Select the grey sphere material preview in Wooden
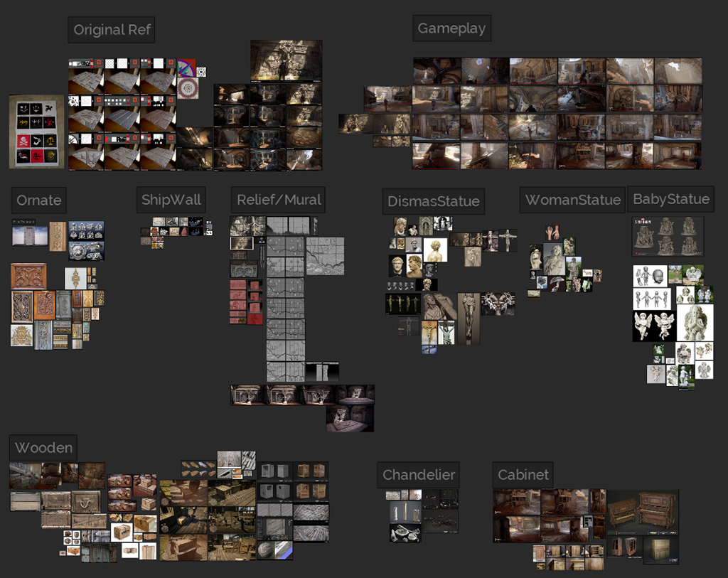The image size is (728, 578). [275, 550]
